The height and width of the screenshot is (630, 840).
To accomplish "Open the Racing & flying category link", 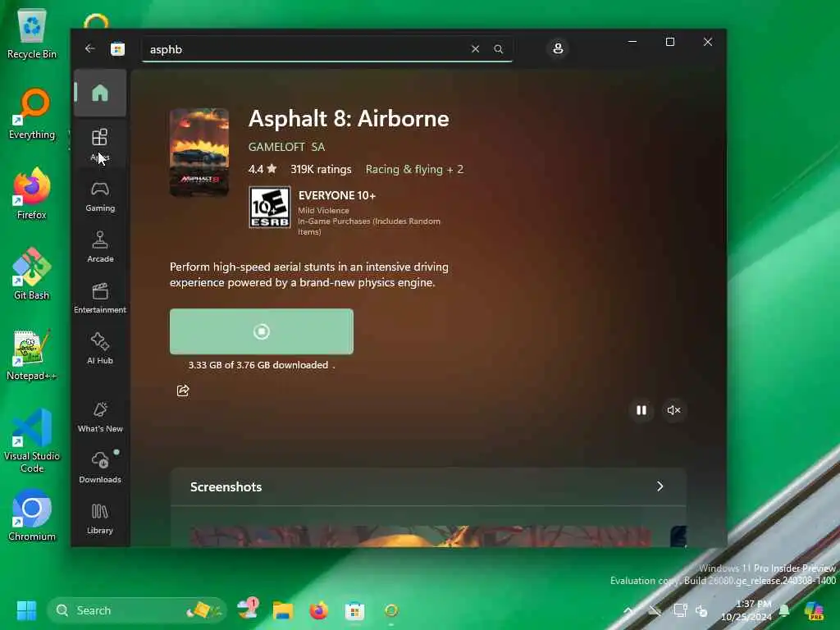I will [414, 169].
